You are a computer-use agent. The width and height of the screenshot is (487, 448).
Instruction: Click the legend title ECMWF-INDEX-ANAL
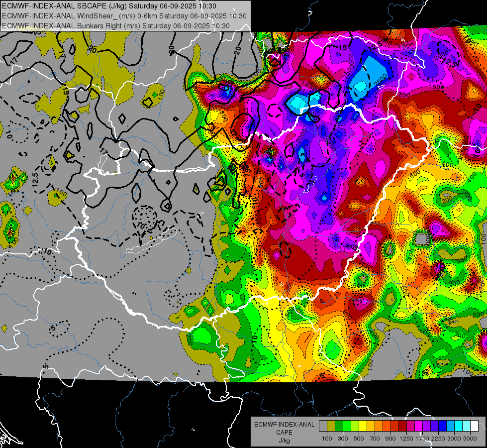284,425
